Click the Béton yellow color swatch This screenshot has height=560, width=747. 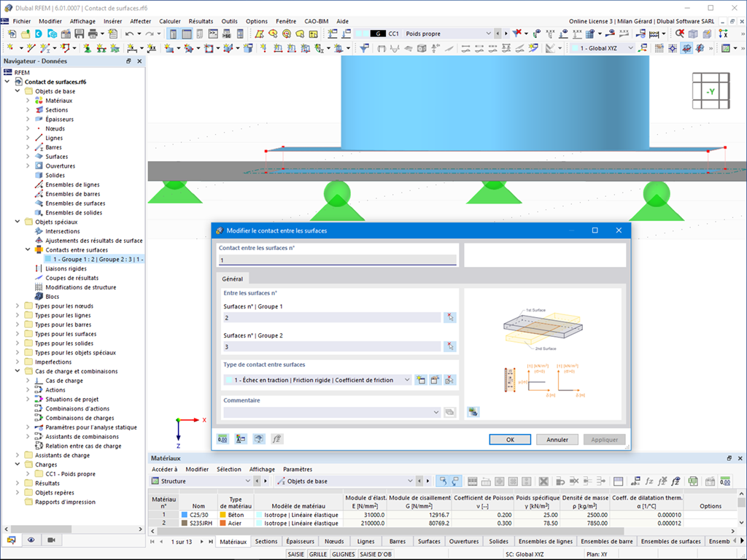point(222,516)
